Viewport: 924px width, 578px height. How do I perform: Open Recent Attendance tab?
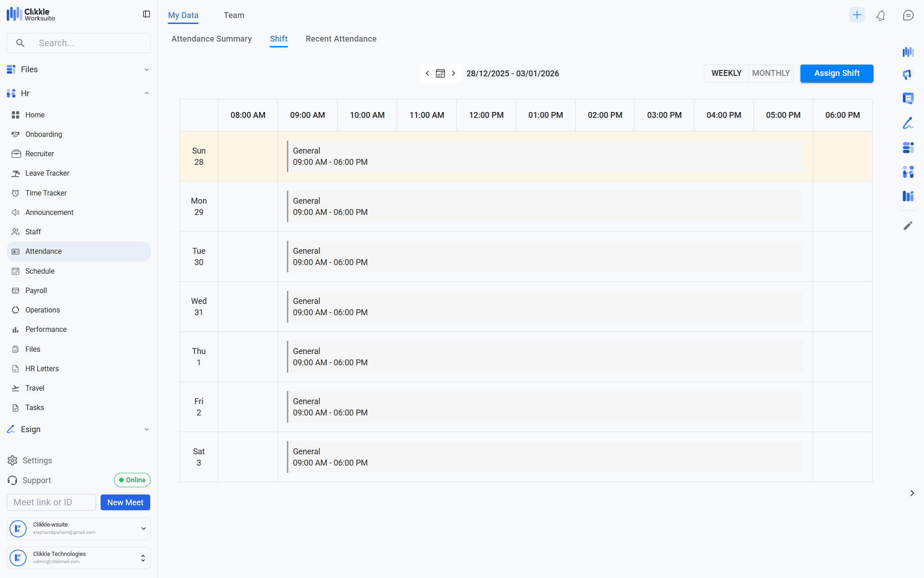coord(341,39)
